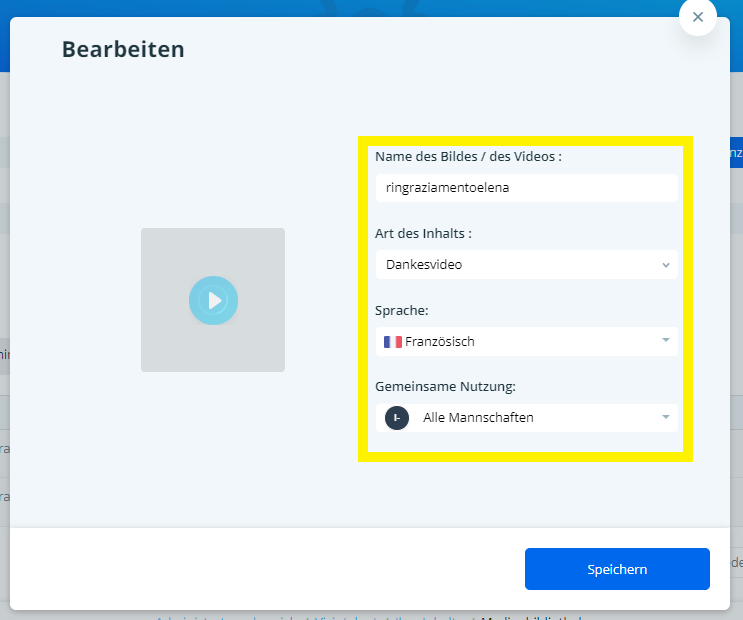Image resolution: width=743 pixels, height=620 pixels.
Task: Click the 'Sprache:' label
Action: 401,310
